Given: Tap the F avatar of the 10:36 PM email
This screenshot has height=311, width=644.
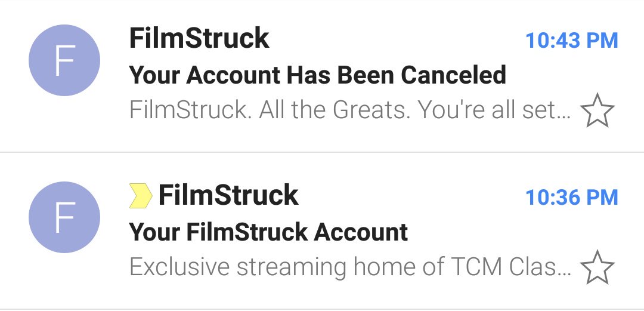Looking at the screenshot, I should (x=64, y=217).
